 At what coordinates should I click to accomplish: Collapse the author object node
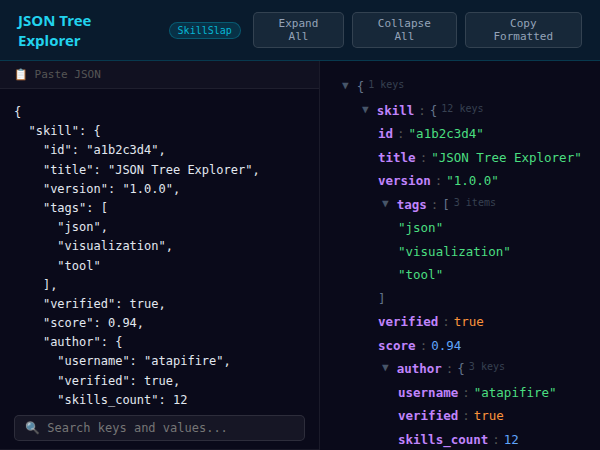pyautogui.click(x=386, y=369)
